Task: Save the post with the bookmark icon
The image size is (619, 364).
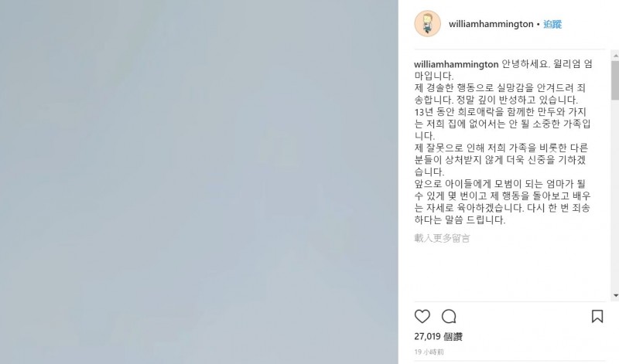Action: coord(597,316)
